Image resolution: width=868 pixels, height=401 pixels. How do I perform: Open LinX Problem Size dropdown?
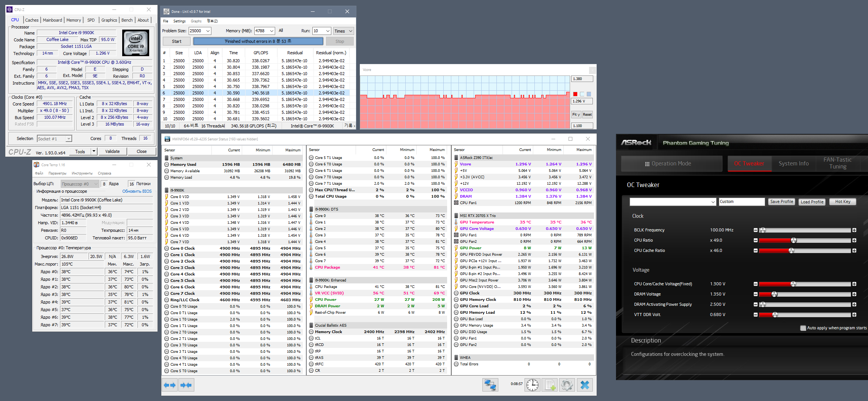(208, 31)
